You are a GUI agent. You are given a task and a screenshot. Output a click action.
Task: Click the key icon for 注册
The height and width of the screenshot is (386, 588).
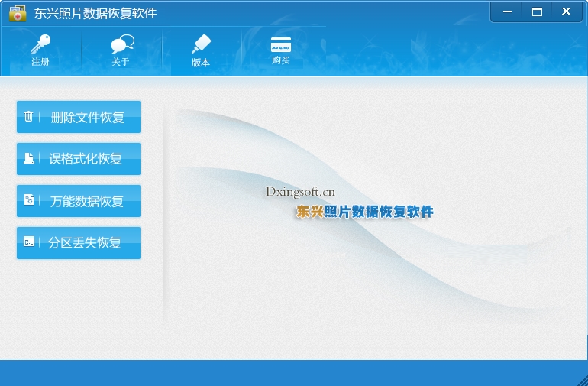[x=40, y=44]
